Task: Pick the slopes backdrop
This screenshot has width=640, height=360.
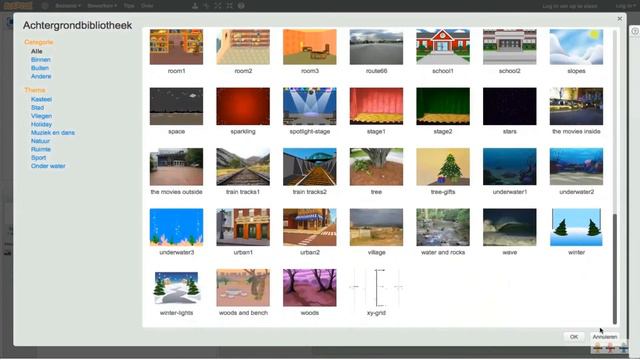Action: click(576, 47)
